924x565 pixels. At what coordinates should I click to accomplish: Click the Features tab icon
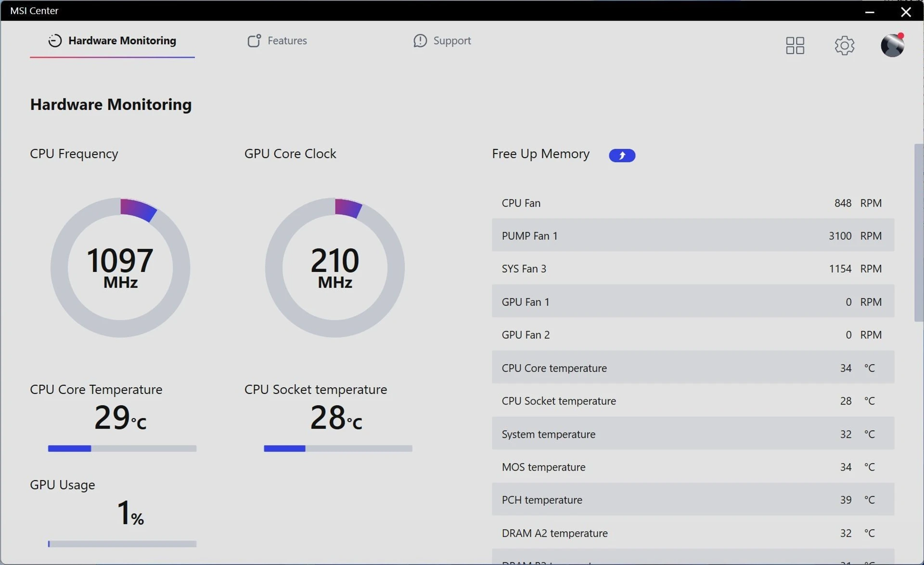tap(254, 40)
